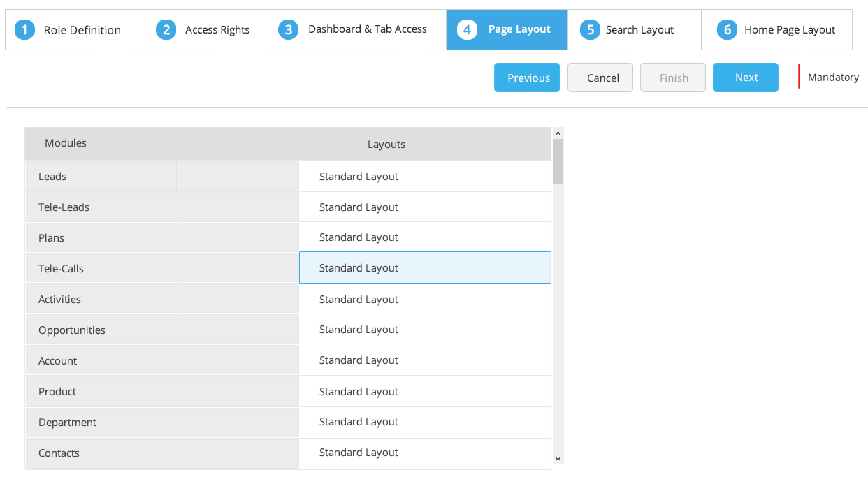
Task: Click the scrollbar up arrow
Action: pyautogui.click(x=558, y=133)
